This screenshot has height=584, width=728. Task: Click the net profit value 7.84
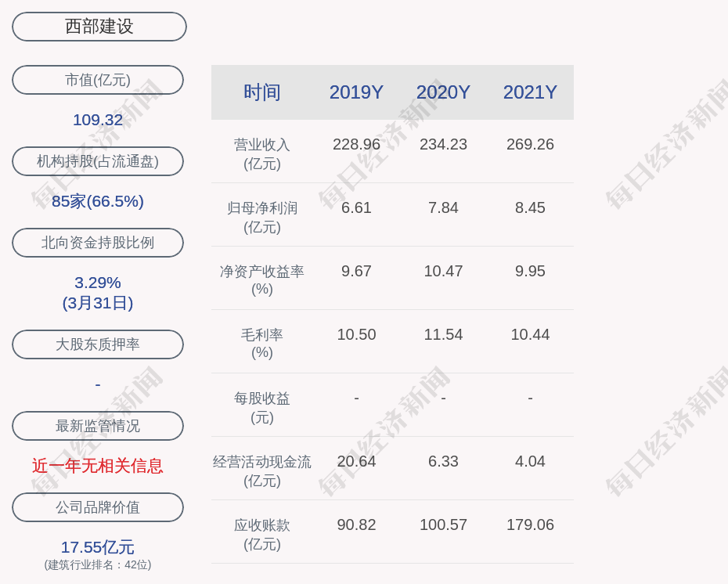click(x=443, y=207)
